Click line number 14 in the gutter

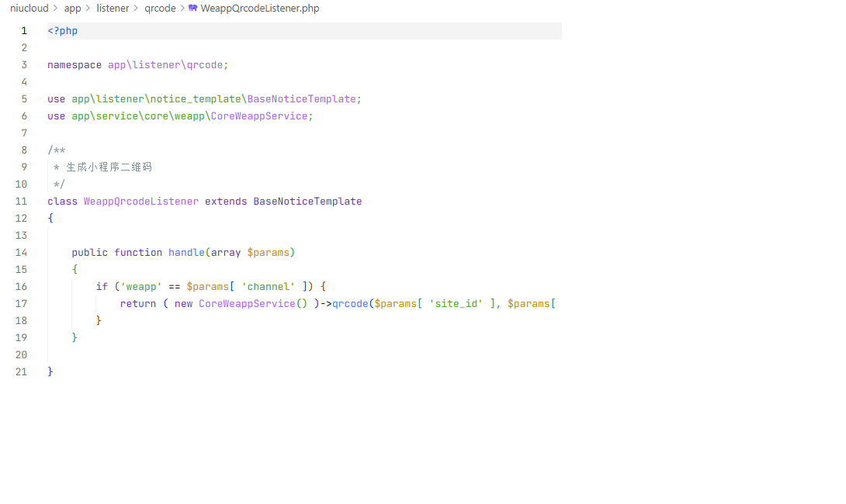21,252
